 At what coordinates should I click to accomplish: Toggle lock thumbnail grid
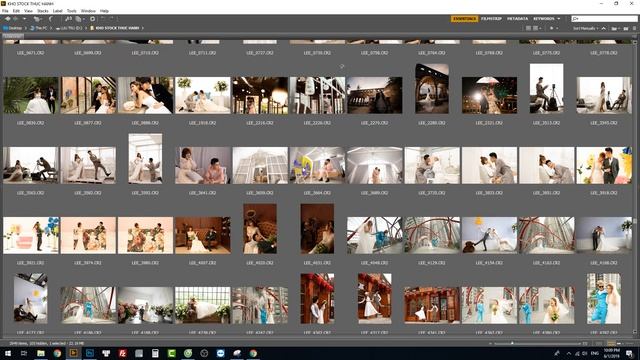click(598, 344)
